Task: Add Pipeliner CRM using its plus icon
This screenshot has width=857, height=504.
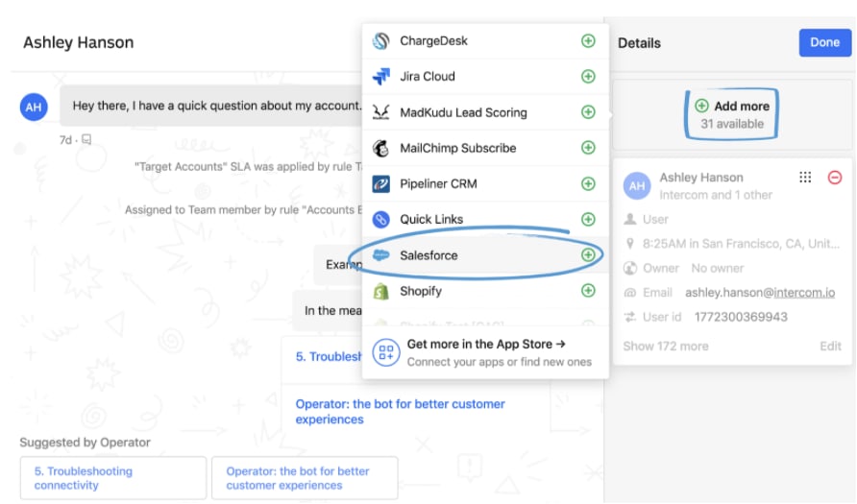Action: (x=588, y=183)
